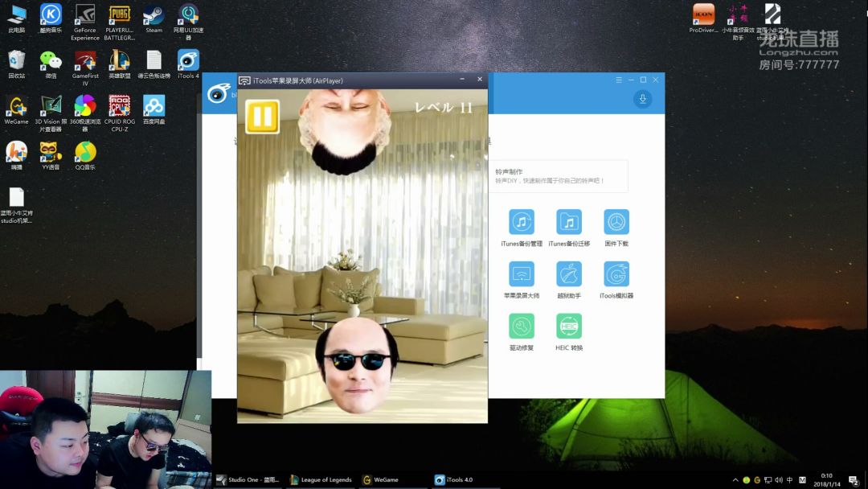Open the notification action center
The image size is (868, 489).
(853, 480)
